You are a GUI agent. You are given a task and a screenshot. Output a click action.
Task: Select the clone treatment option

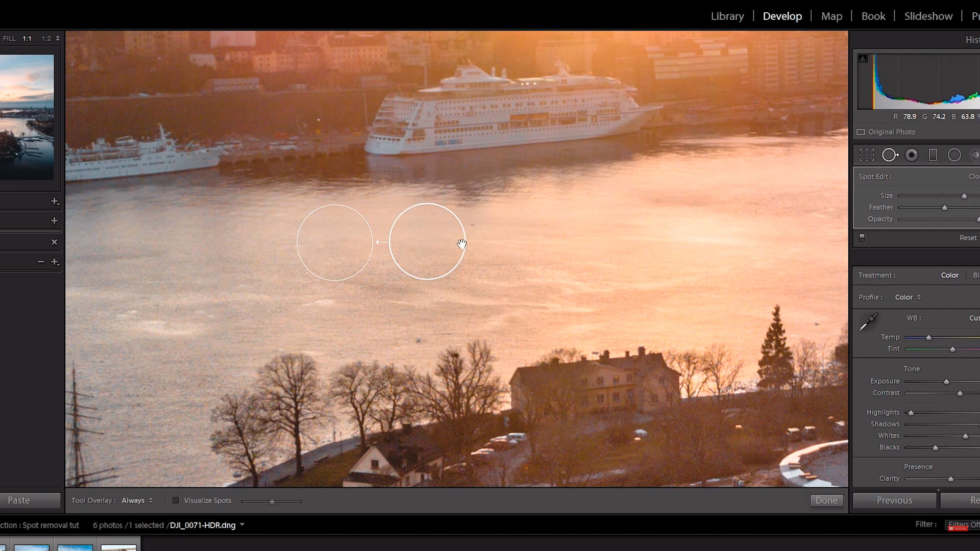pos(974,176)
